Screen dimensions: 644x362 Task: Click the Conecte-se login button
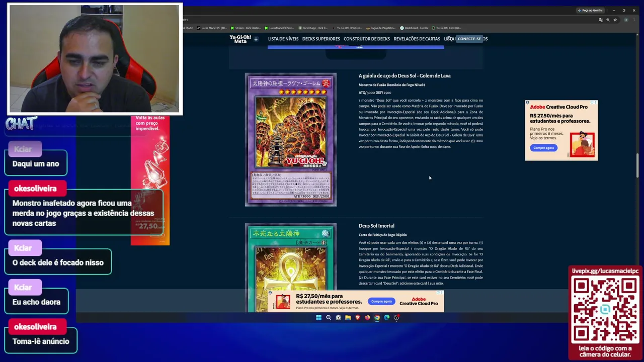pyautogui.click(x=469, y=39)
